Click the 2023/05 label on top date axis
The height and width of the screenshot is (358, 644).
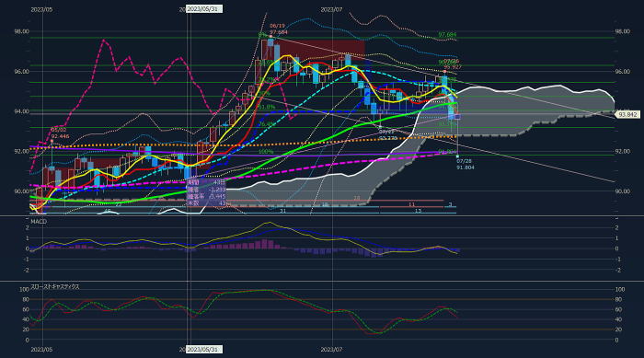click(x=41, y=9)
